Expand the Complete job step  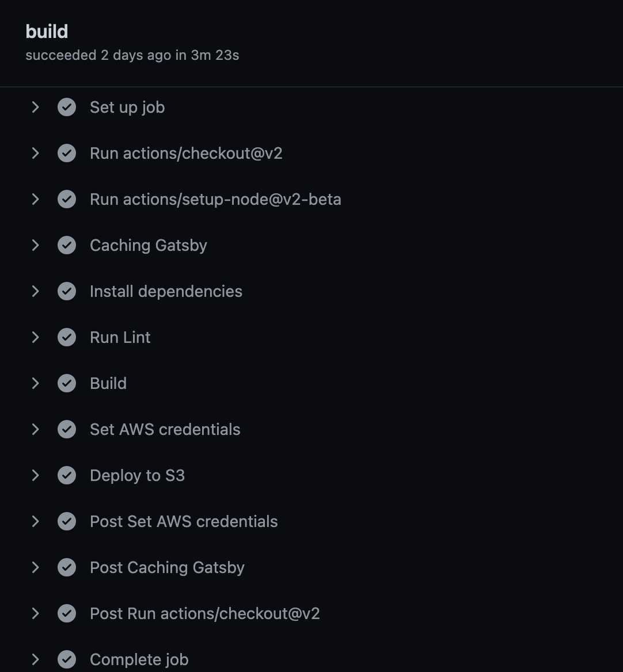coord(35,659)
